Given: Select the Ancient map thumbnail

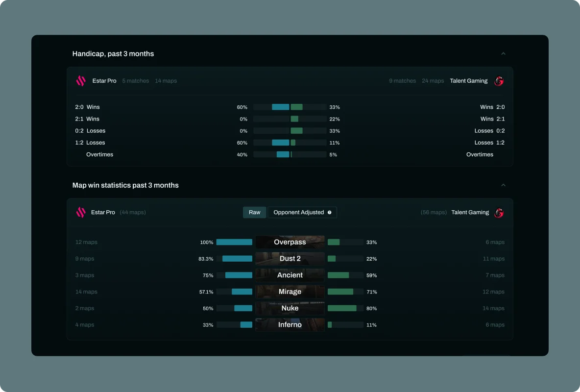Looking at the screenshot, I should point(290,275).
